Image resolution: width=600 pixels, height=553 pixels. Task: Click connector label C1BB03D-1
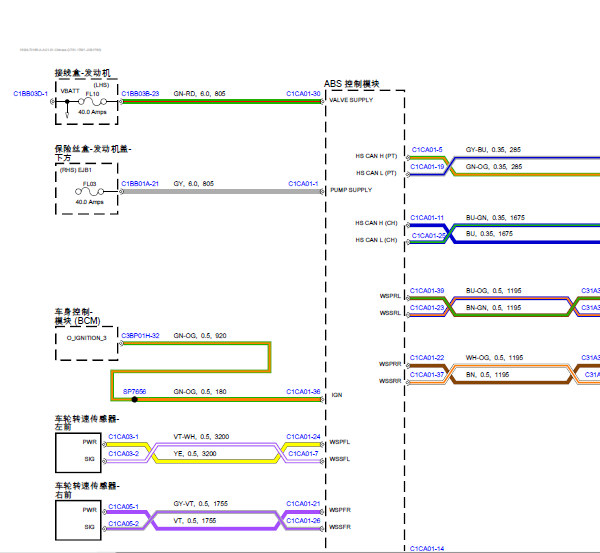tap(31, 94)
